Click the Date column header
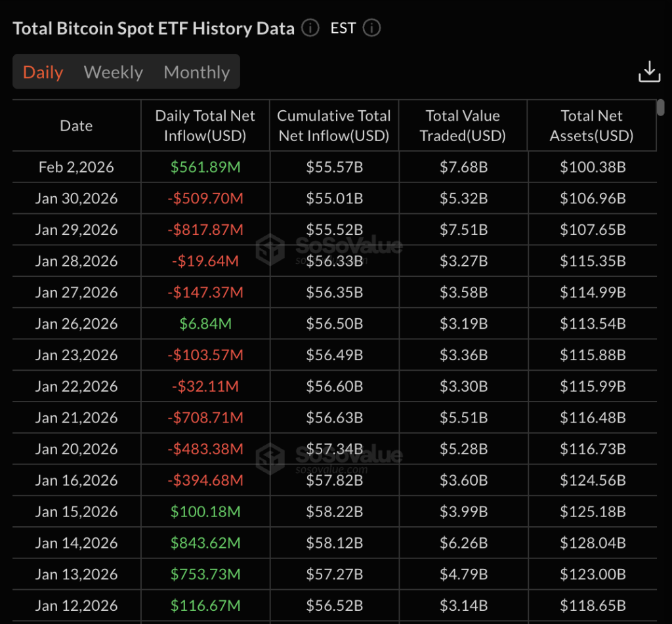672x624 pixels. [76, 126]
